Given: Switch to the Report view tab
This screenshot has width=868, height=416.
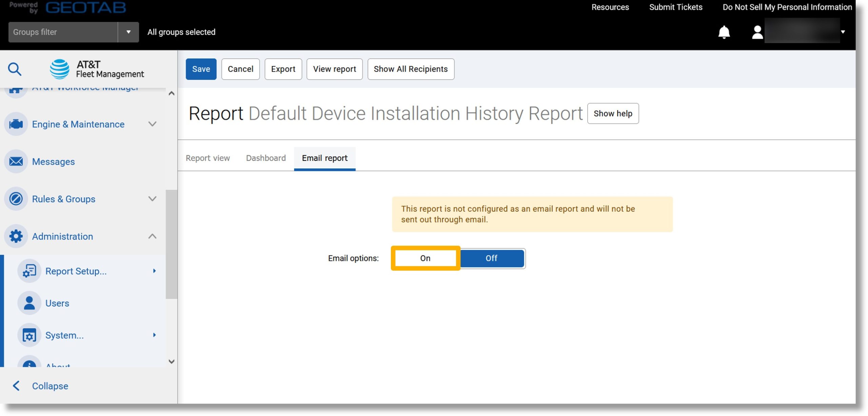Looking at the screenshot, I should pyautogui.click(x=208, y=158).
